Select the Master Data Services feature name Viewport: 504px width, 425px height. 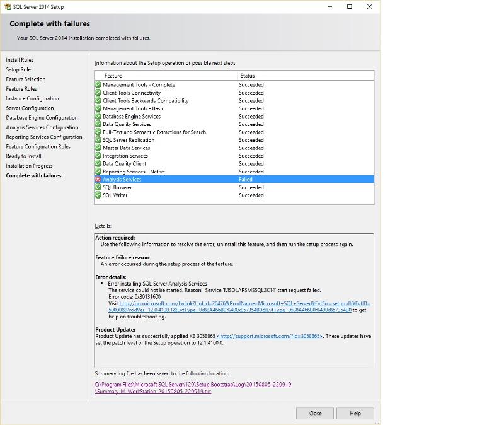point(127,148)
